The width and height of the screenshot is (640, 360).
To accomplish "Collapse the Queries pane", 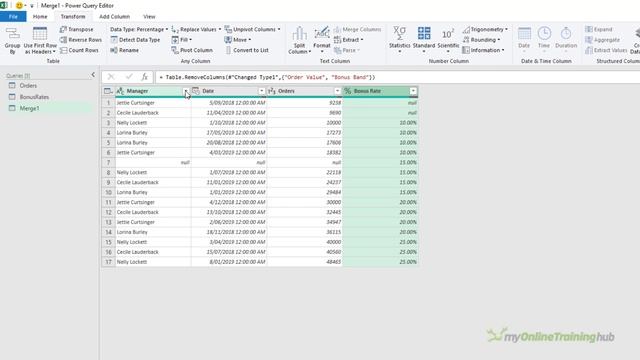I will point(93,75).
